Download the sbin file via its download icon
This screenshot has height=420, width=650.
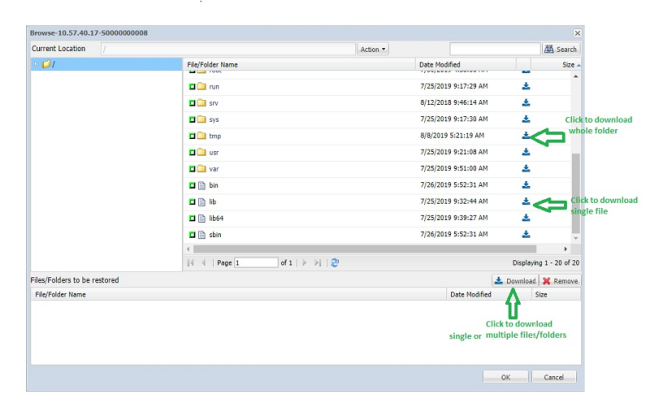coord(526,234)
